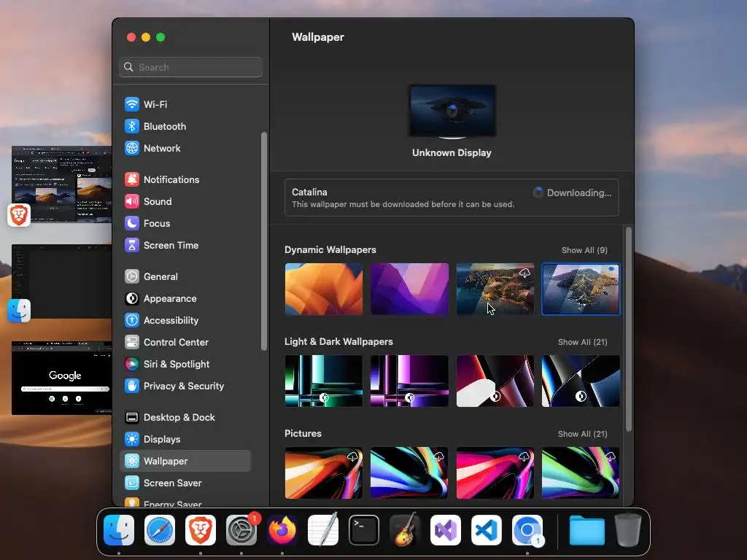Select the orange swirl picture
This screenshot has width=747, height=560.
pos(324,472)
